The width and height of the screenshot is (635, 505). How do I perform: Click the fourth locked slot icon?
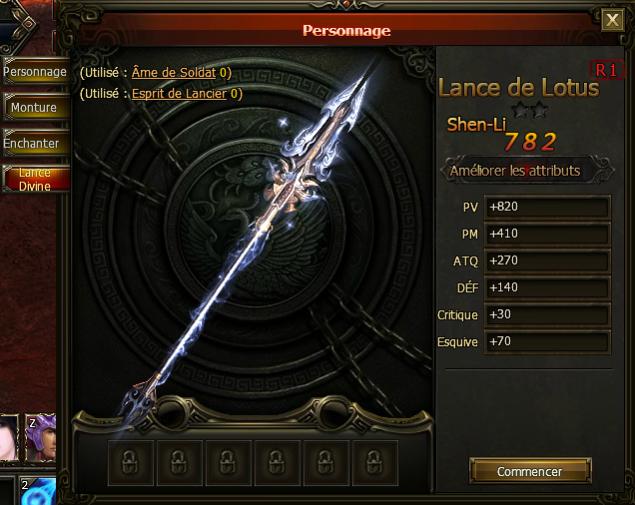[277, 462]
